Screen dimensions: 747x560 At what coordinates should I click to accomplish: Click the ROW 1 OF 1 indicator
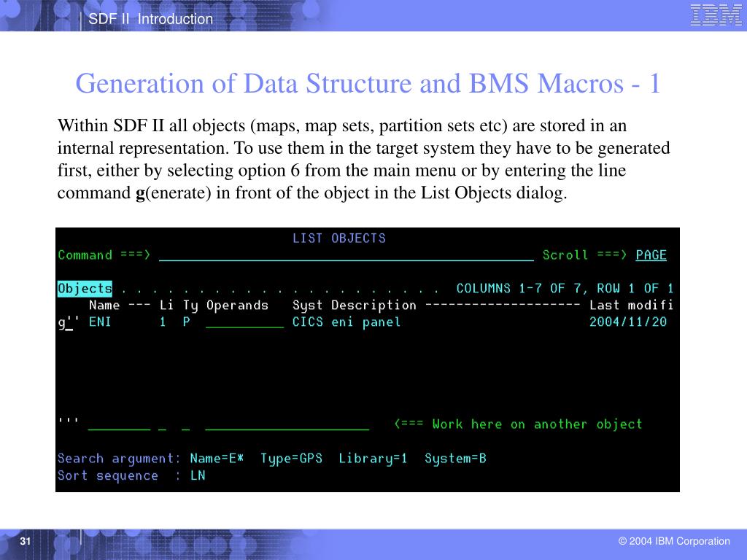(x=635, y=289)
